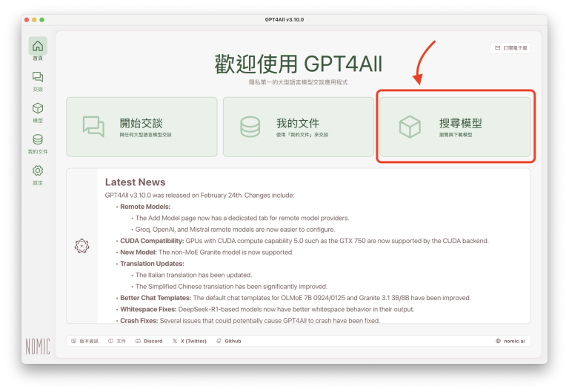Image resolution: width=569 pixels, height=392 pixels.
Task: Open 版本資訊 release notes link
Action: pyautogui.click(x=85, y=341)
